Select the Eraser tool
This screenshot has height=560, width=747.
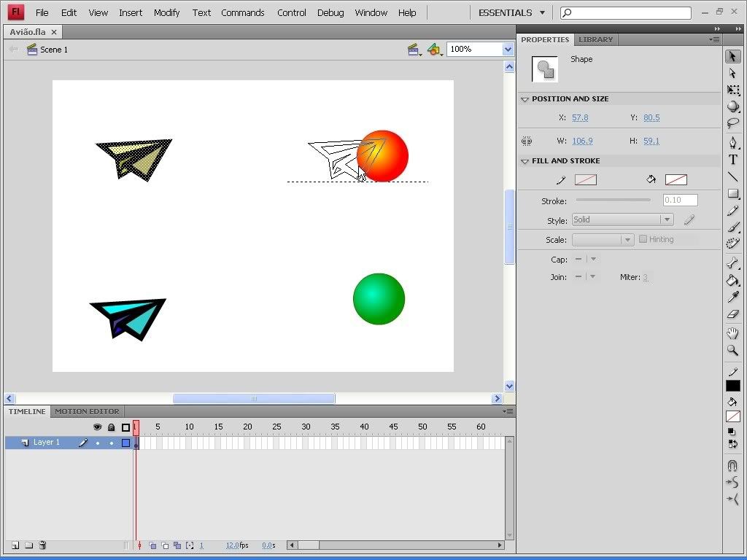(x=733, y=314)
